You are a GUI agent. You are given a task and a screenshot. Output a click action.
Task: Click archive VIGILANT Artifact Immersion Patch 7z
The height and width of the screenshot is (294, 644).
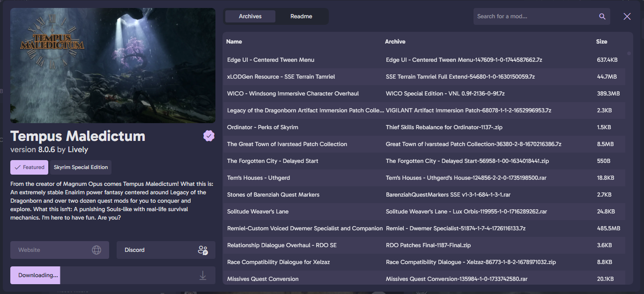pos(468,110)
